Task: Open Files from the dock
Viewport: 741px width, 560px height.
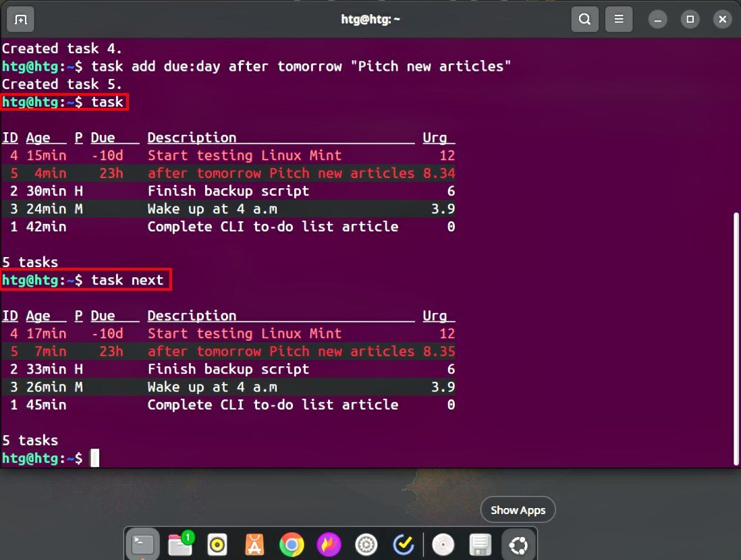Action: coord(180,544)
